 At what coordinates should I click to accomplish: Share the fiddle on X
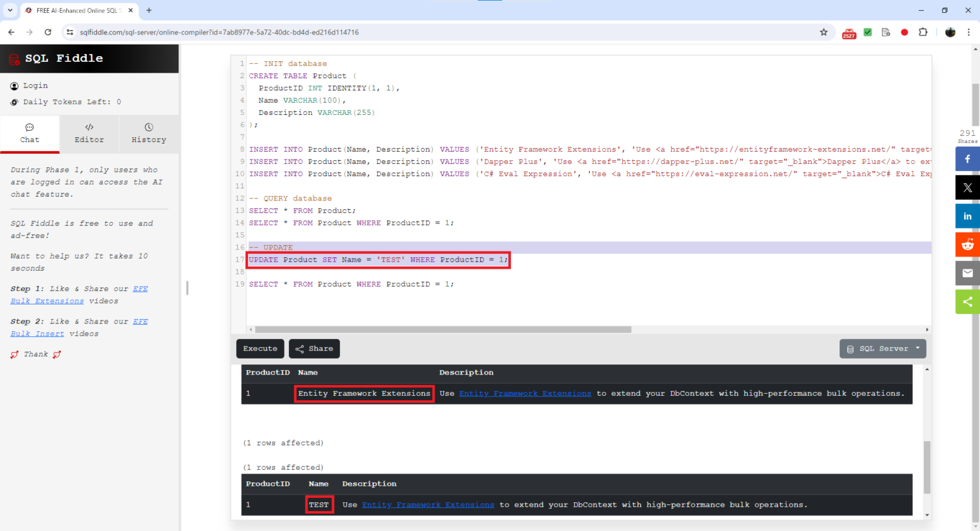click(x=967, y=187)
